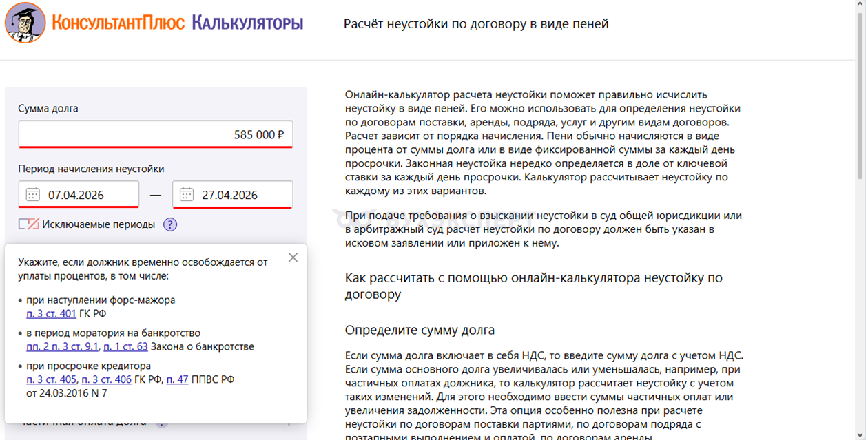Click the Исключаемые периоды label text

[x=99, y=224]
